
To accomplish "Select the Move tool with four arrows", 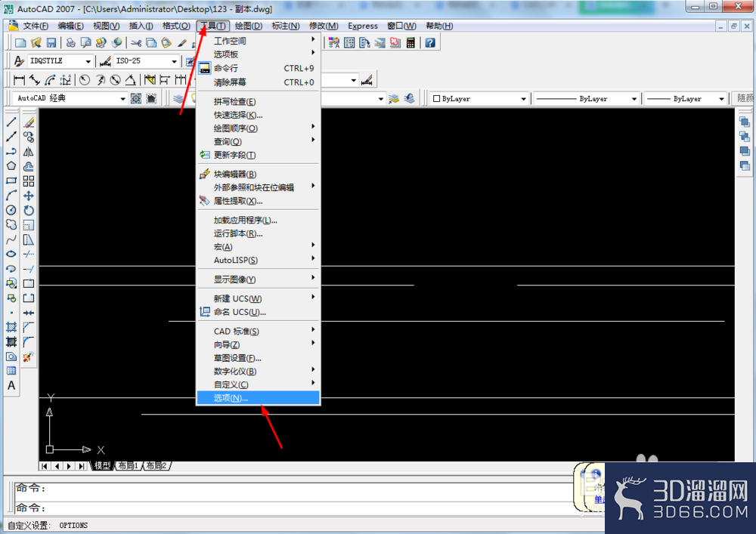I will click(29, 196).
